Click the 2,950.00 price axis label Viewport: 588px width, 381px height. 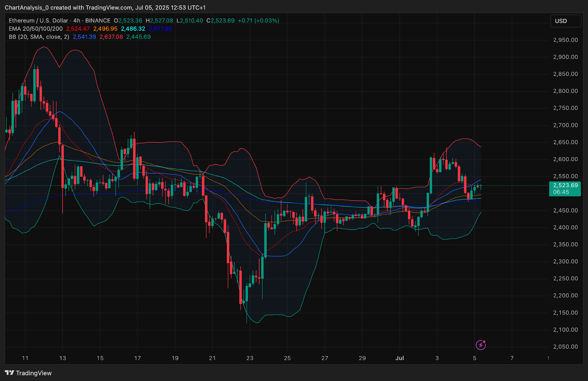565,40
